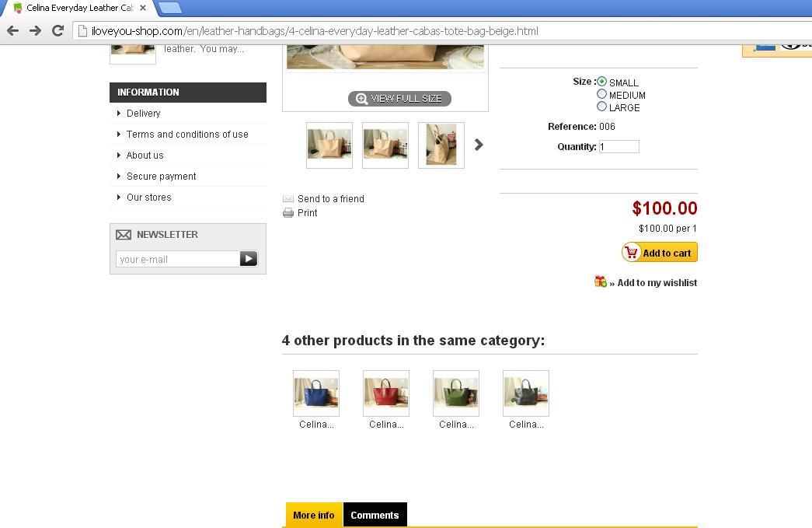Screen dimensions: 812x528
Task: Switch to the More info tab
Action: [314, 515]
